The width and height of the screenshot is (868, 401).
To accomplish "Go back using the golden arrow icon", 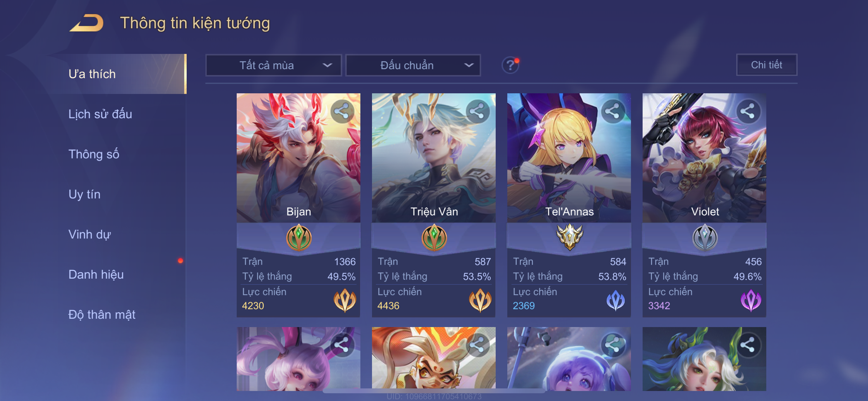I will coord(86,23).
